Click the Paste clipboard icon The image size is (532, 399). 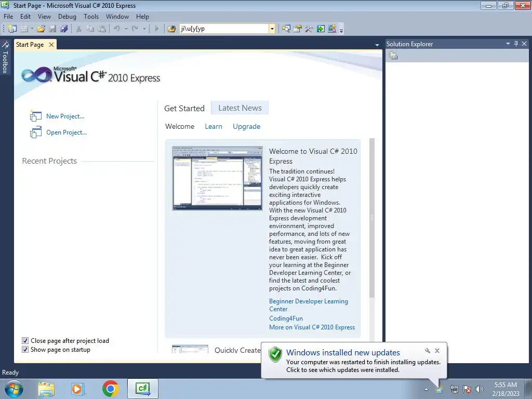pos(101,29)
